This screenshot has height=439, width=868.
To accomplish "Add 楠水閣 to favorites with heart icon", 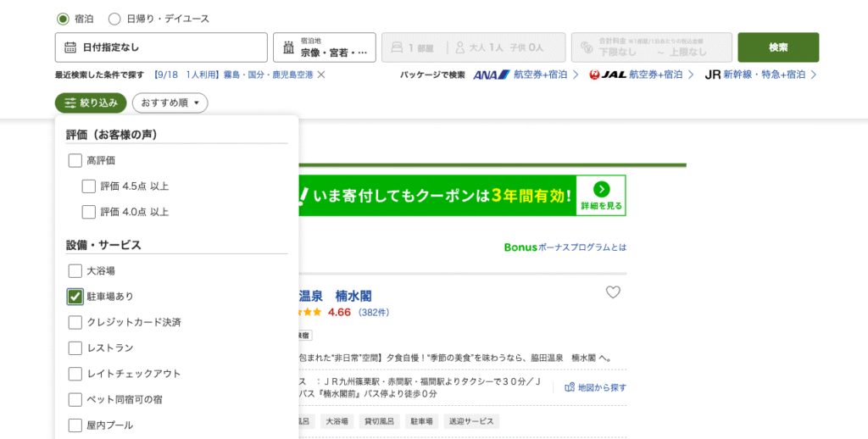I will 613,292.
